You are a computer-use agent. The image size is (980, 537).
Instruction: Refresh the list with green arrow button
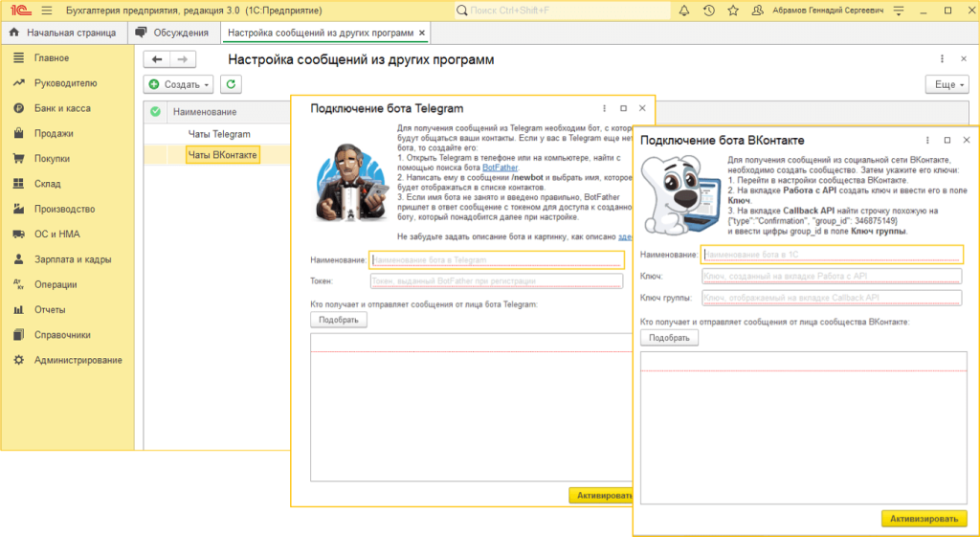(231, 84)
